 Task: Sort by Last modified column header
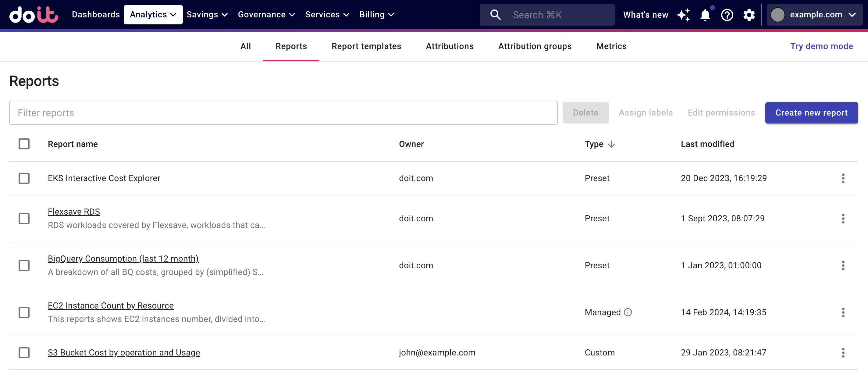coord(707,144)
